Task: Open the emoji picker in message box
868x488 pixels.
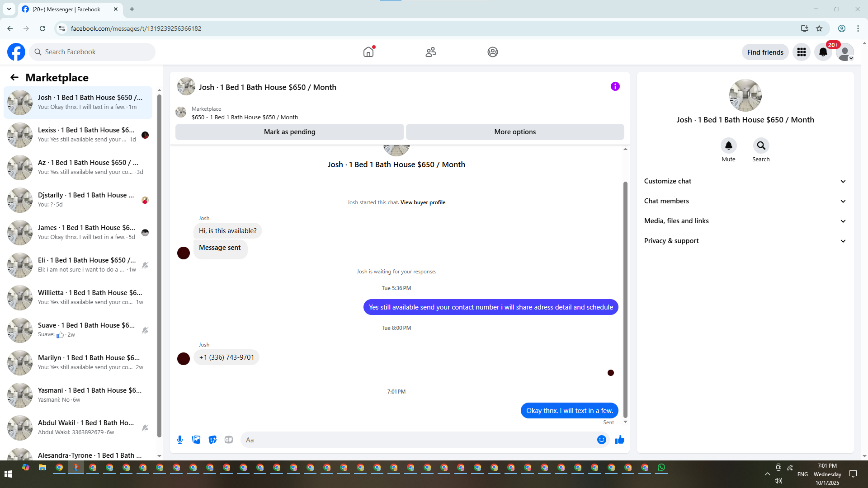Action: 602,440
